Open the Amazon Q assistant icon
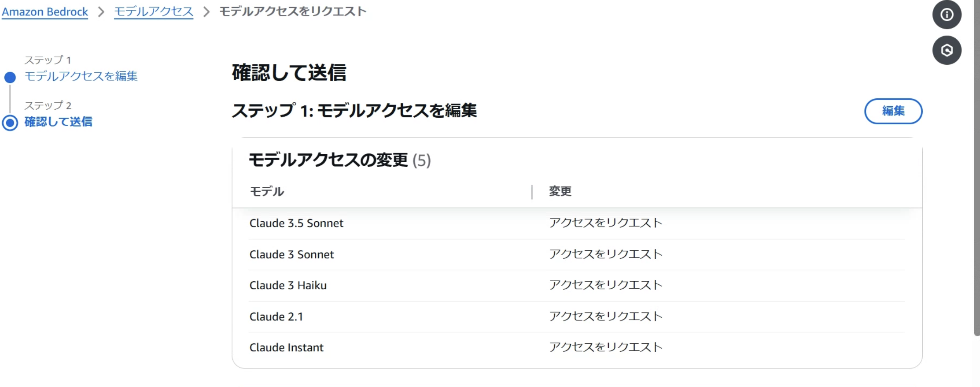Screen dimensions: 980x387 pos(947,50)
